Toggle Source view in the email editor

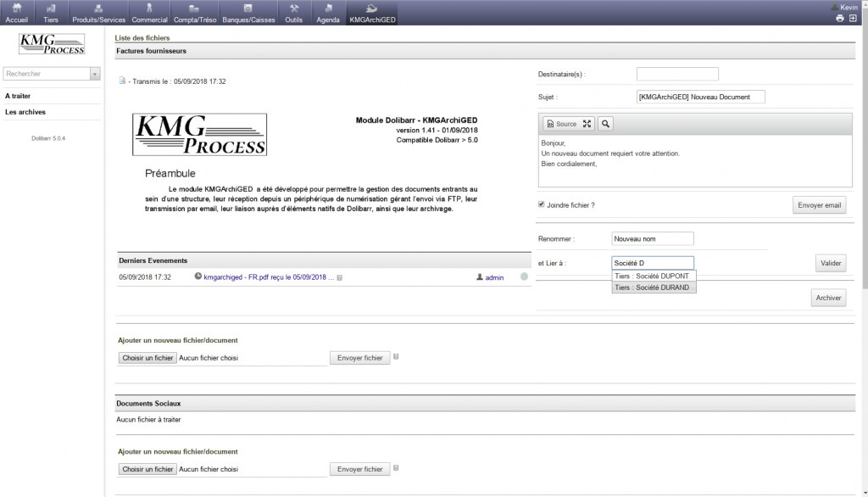tap(561, 124)
